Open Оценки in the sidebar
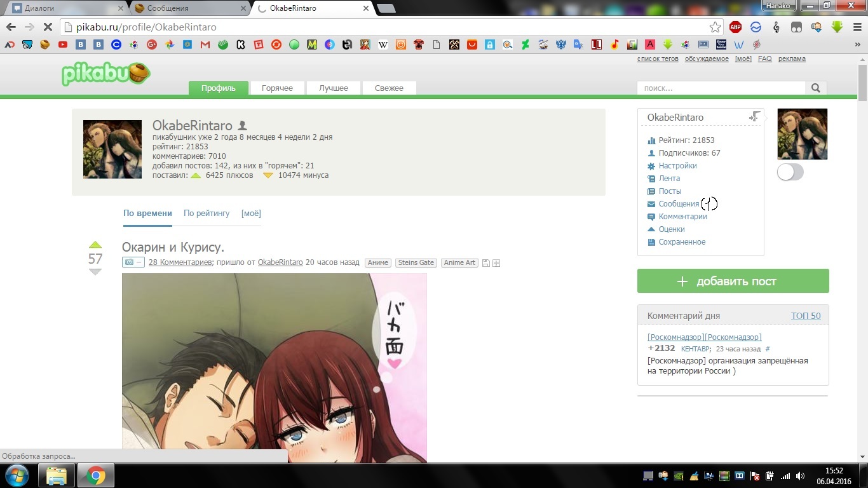 click(x=672, y=229)
